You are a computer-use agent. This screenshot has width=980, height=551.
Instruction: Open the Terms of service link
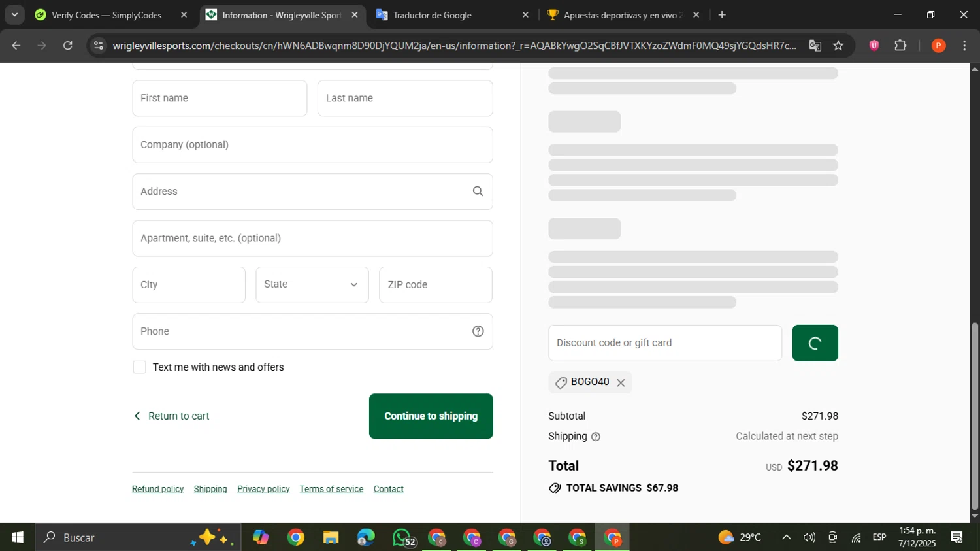pos(331,489)
